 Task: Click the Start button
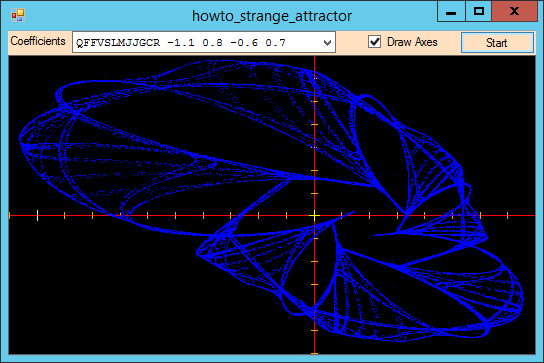pyautogui.click(x=497, y=43)
